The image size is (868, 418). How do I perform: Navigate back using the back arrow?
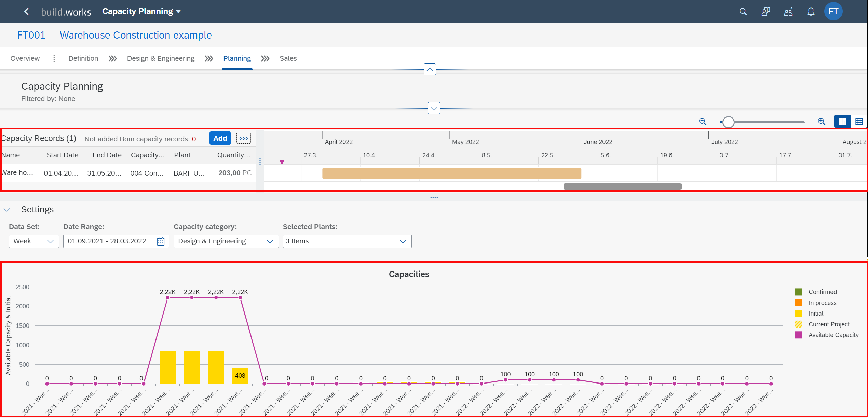[x=26, y=11]
